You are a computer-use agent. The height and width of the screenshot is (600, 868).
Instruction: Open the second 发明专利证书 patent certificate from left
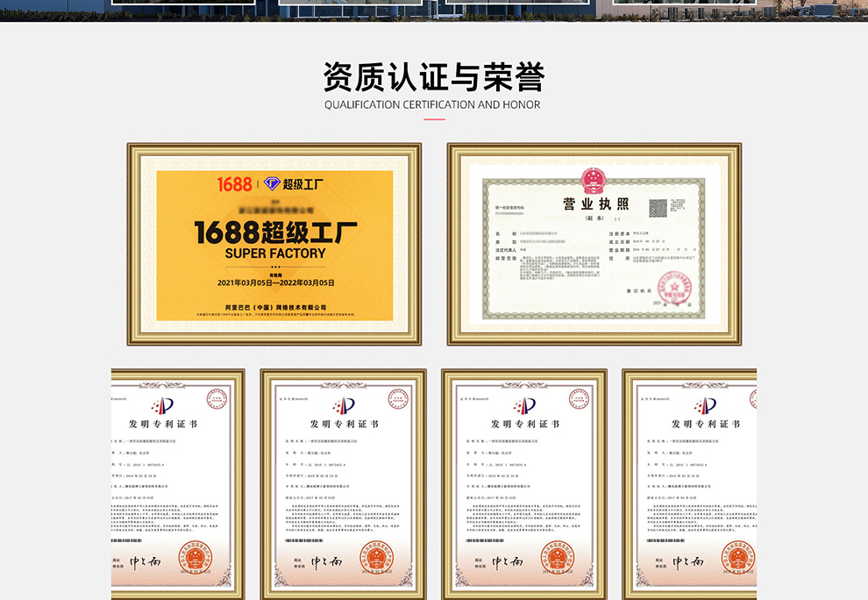pos(343,484)
